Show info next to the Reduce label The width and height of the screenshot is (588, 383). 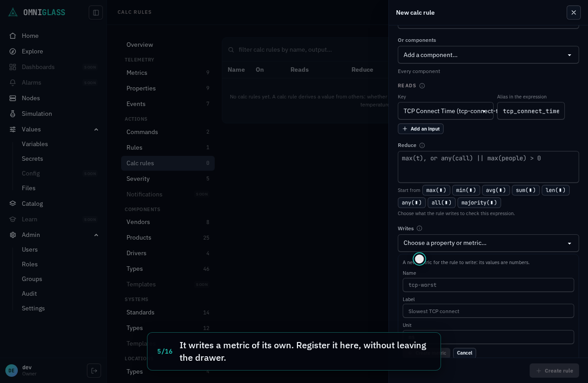point(422,145)
